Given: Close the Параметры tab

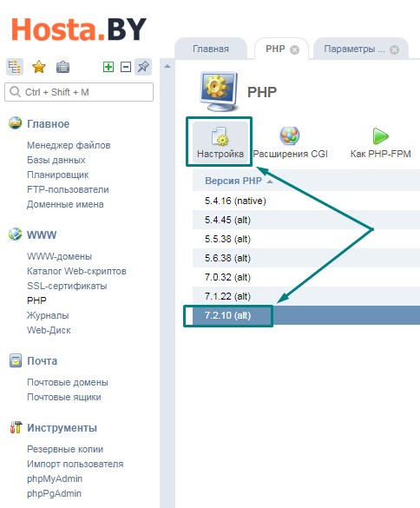Looking at the screenshot, I should coord(394,49).
